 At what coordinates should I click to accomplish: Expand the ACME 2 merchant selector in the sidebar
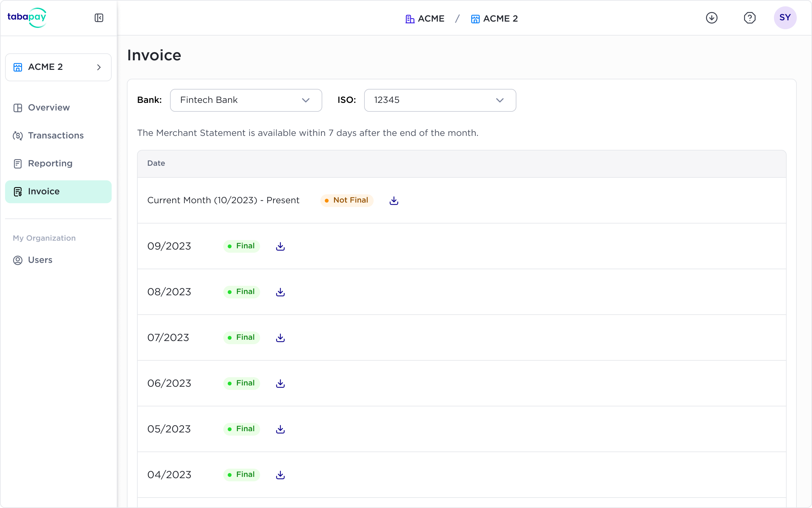[x=58, y=67]
